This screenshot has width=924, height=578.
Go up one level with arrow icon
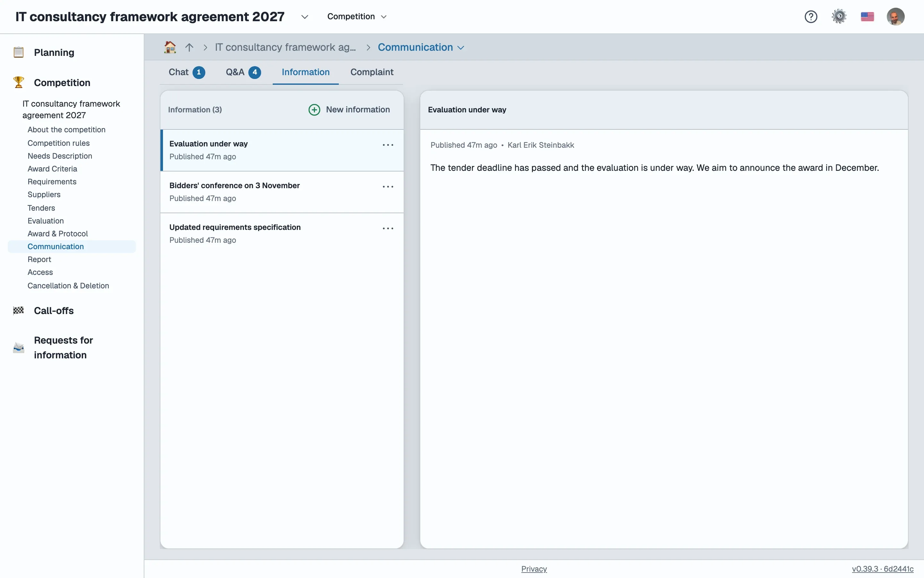189,47
